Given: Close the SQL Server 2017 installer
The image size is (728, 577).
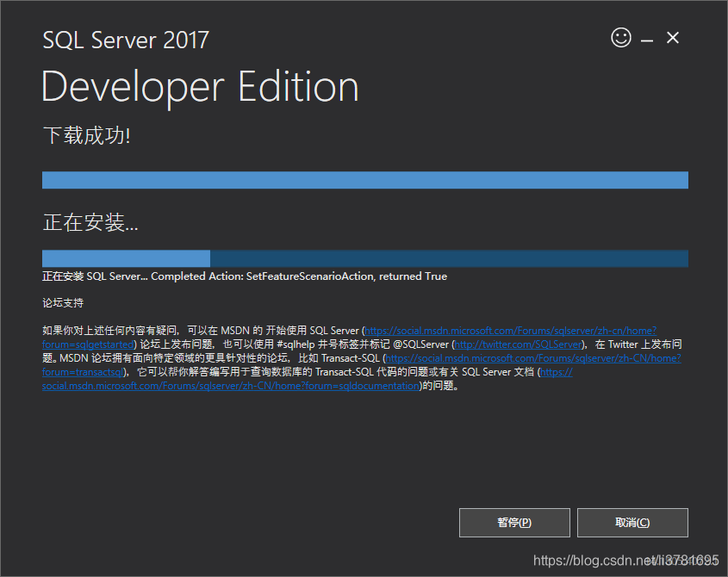Looking at the screenshot, I should [x=673, y=38].
